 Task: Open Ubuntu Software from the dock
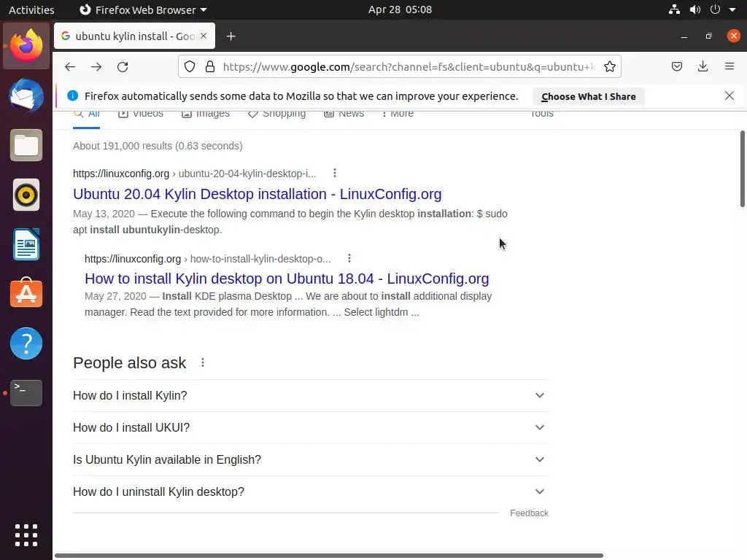[x=26, y=293]
